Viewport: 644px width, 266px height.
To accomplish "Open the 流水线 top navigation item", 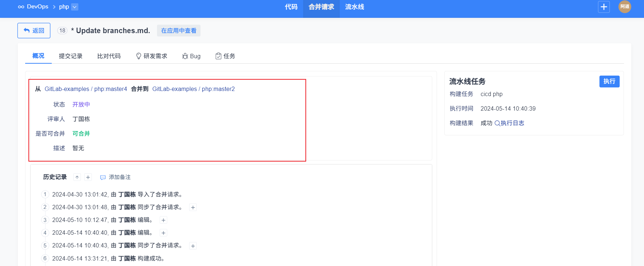I will (354, 7).
